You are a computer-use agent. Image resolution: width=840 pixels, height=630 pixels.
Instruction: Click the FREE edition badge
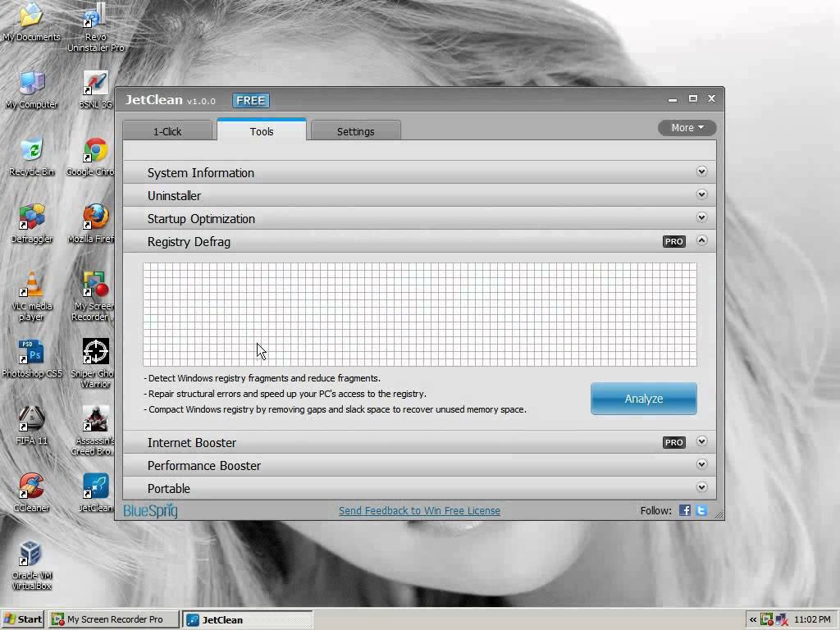[x=251, y=100]
